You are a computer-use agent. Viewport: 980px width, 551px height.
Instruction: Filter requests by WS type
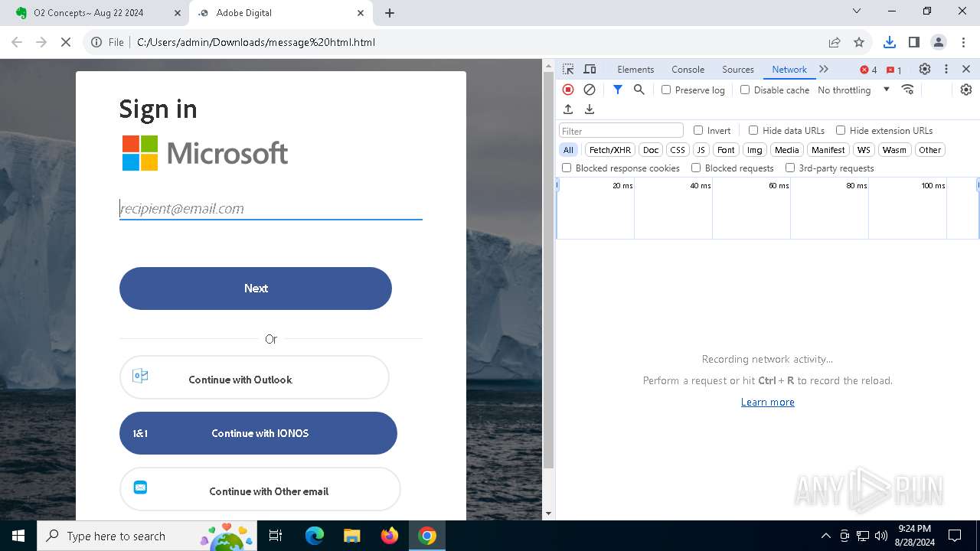point(864,150)
